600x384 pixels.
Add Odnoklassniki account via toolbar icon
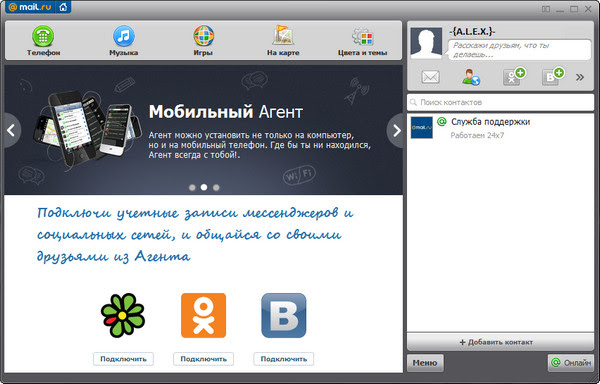point(514,76)
